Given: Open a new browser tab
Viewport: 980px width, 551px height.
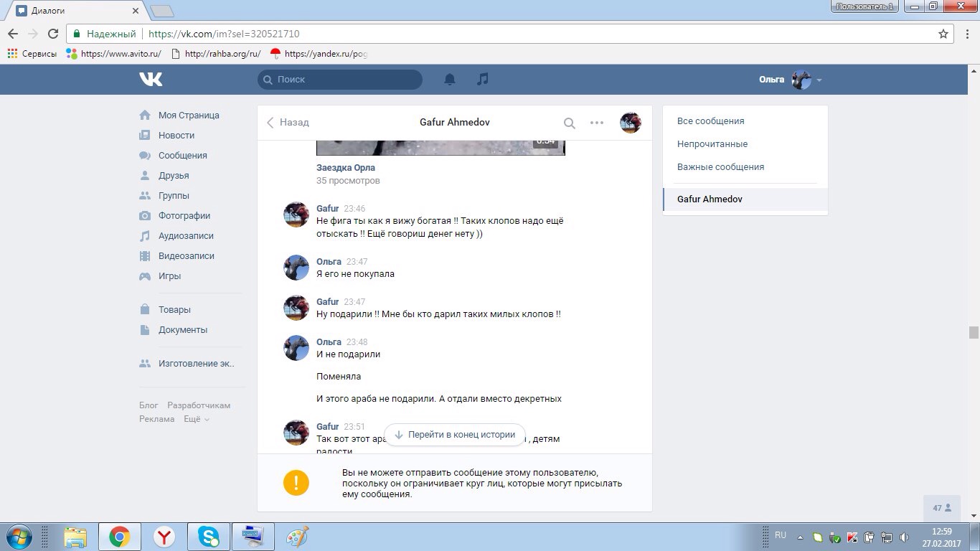Looking at the screenshot, I should click(161, 11).
